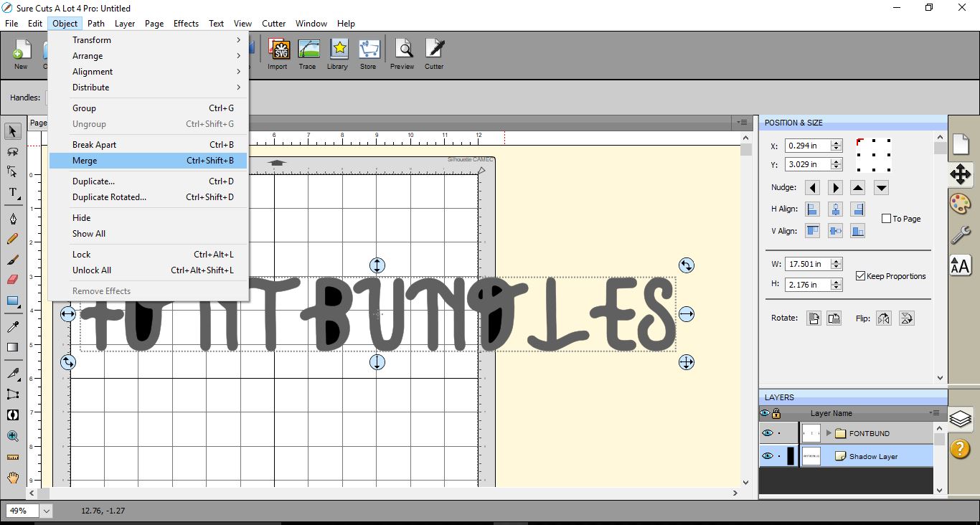Image resolution: width=980 pixels, height=525 pixels.
Task: Activate the node Shape edit tool
Action: (13, 171)
